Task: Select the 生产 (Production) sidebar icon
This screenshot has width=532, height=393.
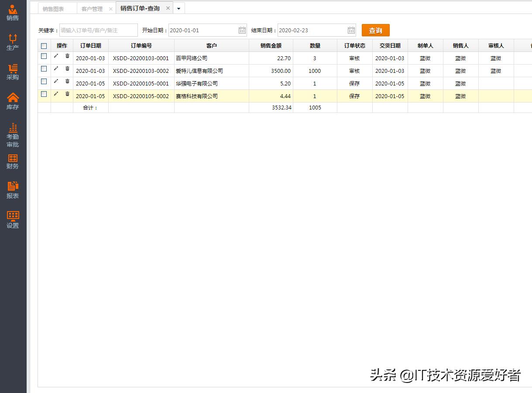Action: pyautogui.click(x=13, y=41)
